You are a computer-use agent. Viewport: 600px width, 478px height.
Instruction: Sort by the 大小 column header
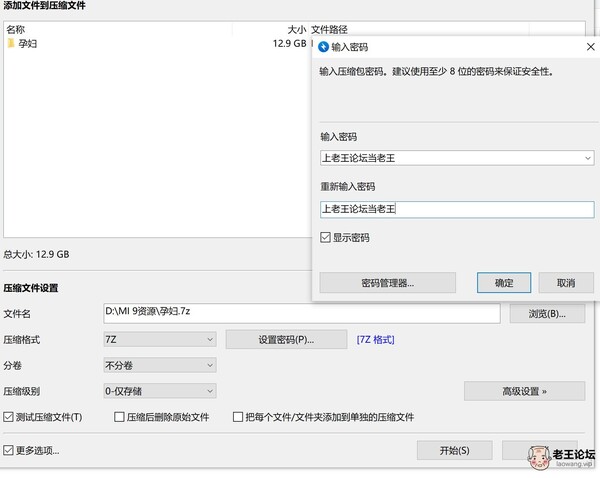(297, 30)
